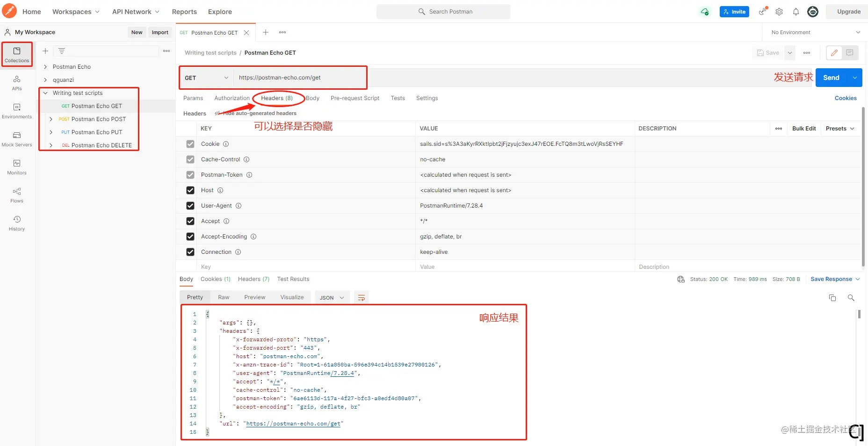Toggle the Cookie header checkbox
868x446 pixels.
click(190, 144)
